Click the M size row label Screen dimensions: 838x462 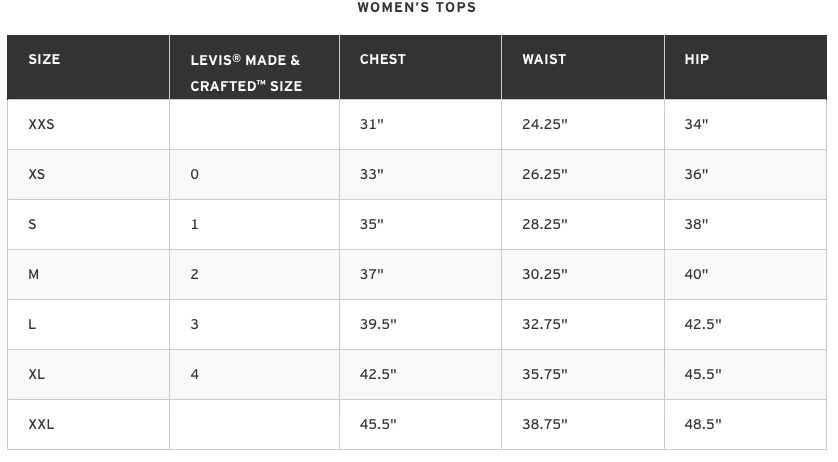click(x=34, y=275)
